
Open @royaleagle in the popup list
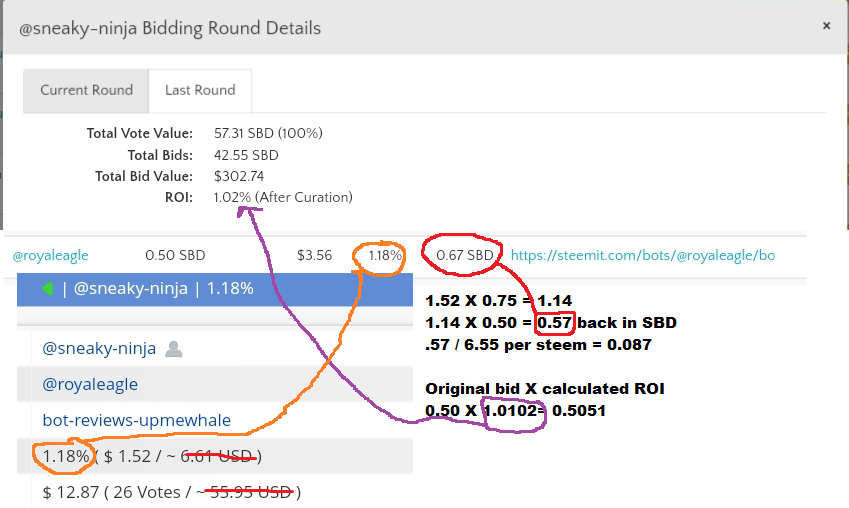pyautogui.click(x=90, y=385)
